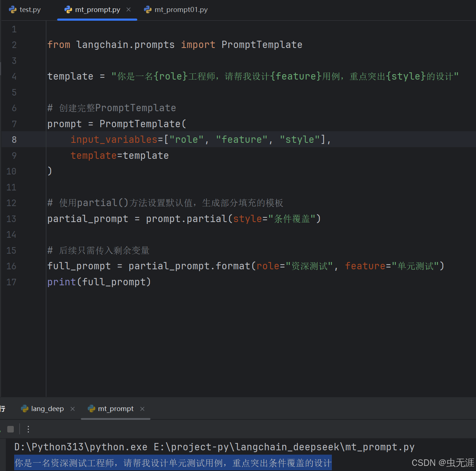The image size is (476, 471).
Task: Click the closing parenthesis on line 10
Action: (x=50, y=171)
